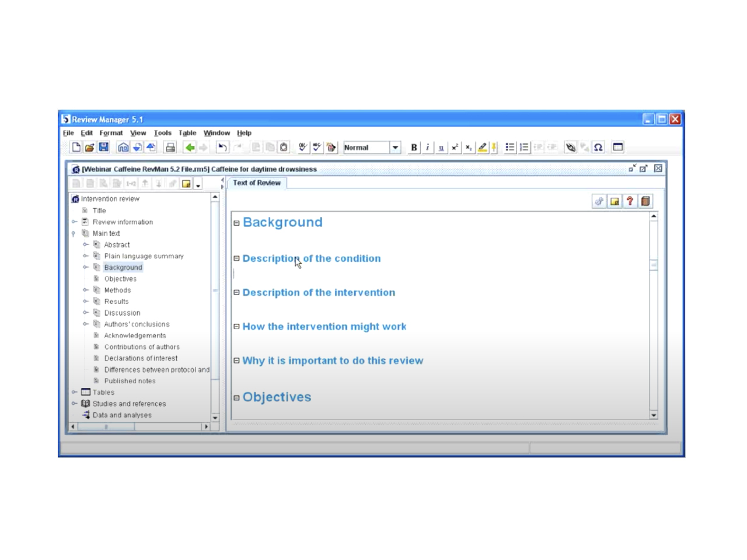Collapse Description of the condition section
This screenshot has height=560, width=747.
pos(236,258)
